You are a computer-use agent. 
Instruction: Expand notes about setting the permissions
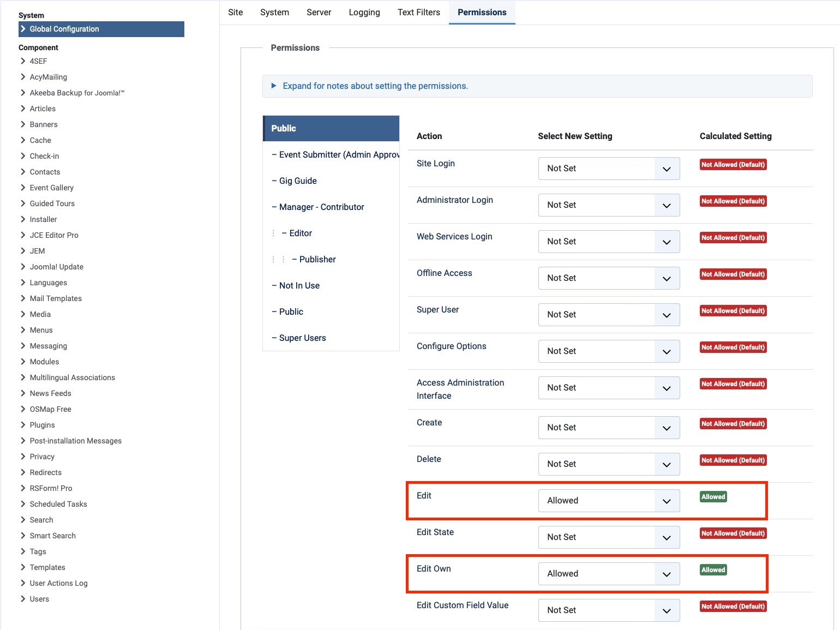[375, 86]
